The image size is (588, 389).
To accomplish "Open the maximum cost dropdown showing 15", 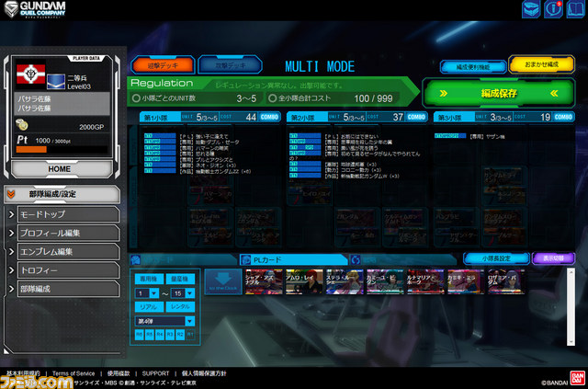I will 183,292.
